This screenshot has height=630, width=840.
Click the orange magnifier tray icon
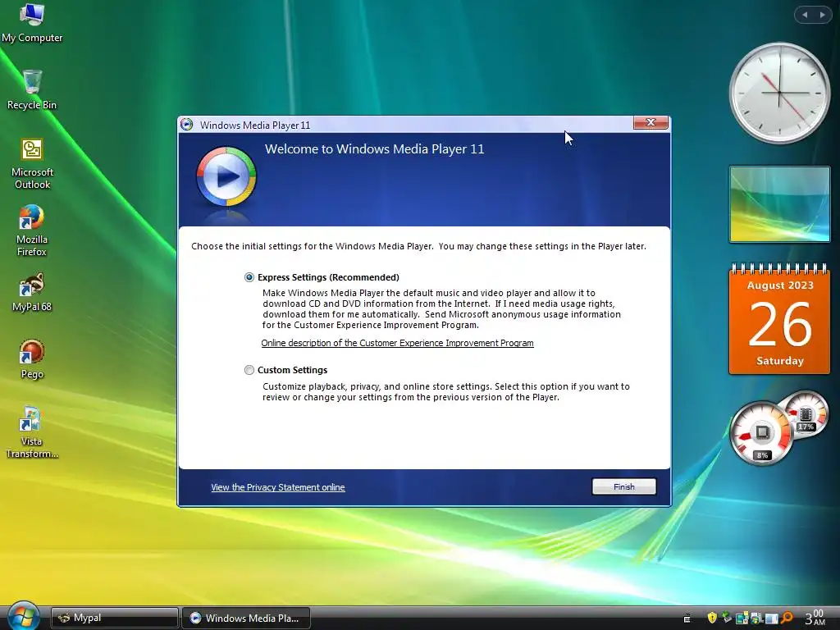coord(787,618)
